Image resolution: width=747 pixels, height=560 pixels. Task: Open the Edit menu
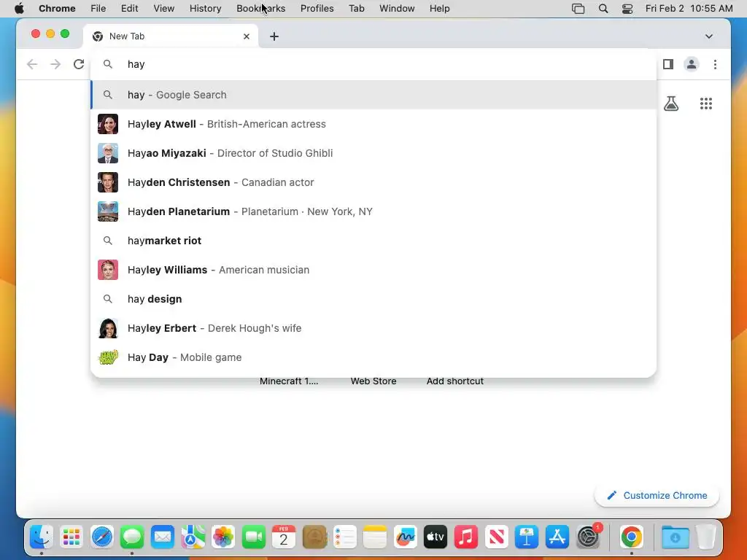(x=129, y=9)
